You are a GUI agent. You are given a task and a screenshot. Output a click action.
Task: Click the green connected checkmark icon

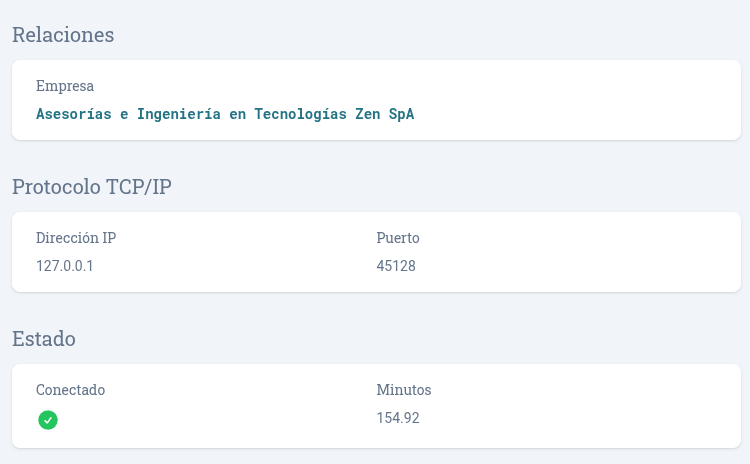tap(48, 420)
